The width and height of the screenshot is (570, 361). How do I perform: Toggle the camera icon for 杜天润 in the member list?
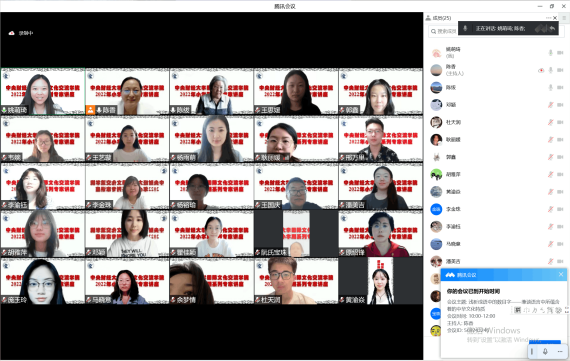coord(560,123)
